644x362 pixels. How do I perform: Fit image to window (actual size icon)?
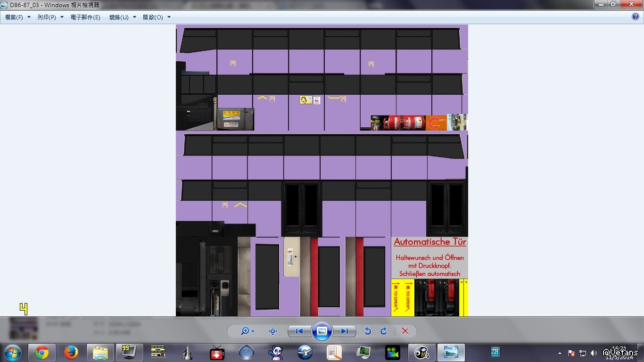coord(272,331)
